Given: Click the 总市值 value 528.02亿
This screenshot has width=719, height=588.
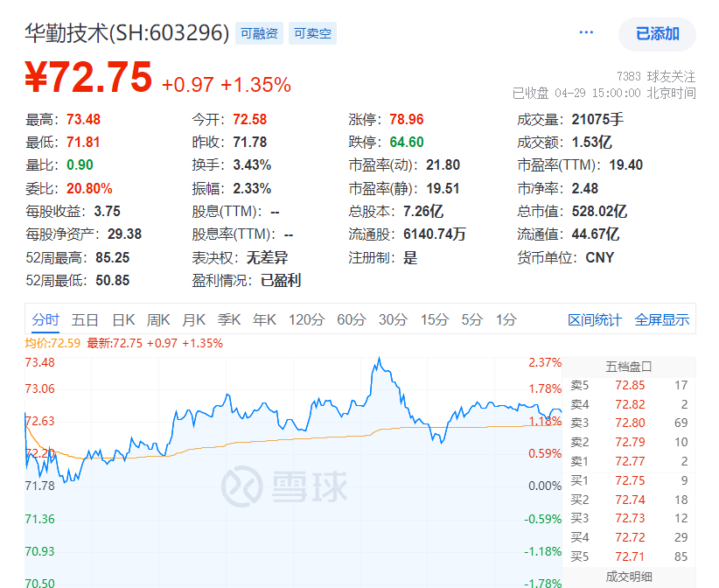Looking at the screenshot, I should 599,212.
